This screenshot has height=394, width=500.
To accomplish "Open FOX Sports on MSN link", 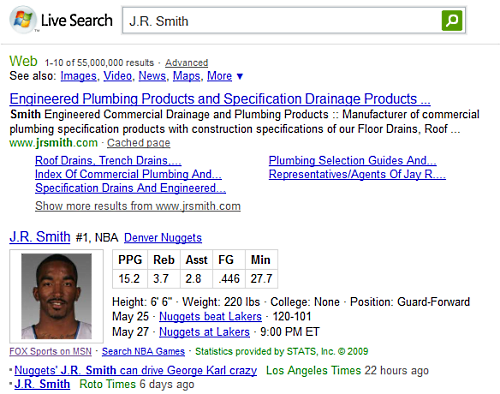I will click(x=50, y=351).
